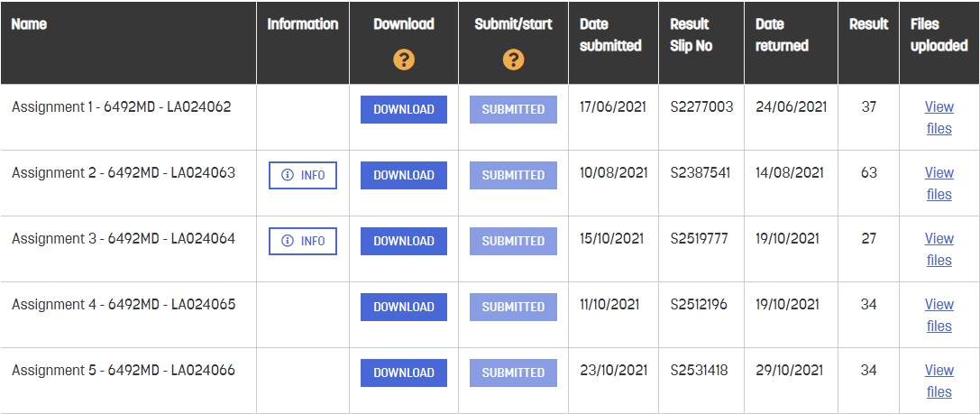Click the Submit/start column help question mark icon
The width and height of the screenshot is (980, 414).
(x=513, y=60)
